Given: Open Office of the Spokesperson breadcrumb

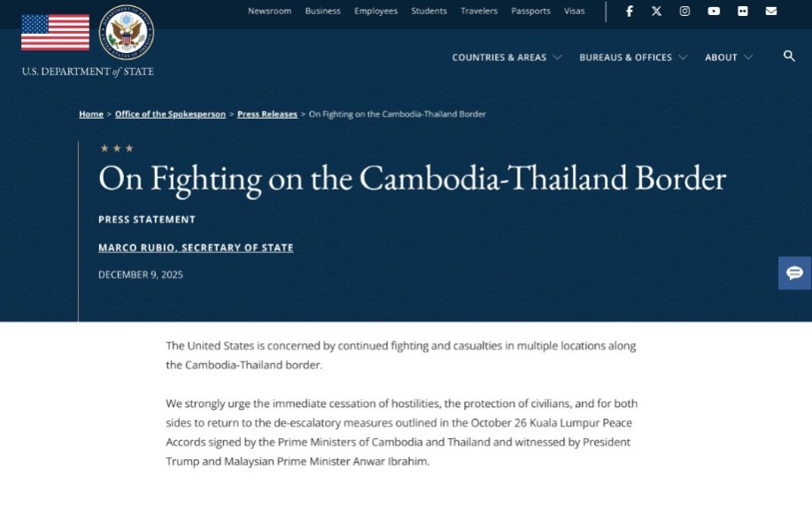Looking at the screenshot, I should coord(170,114).
